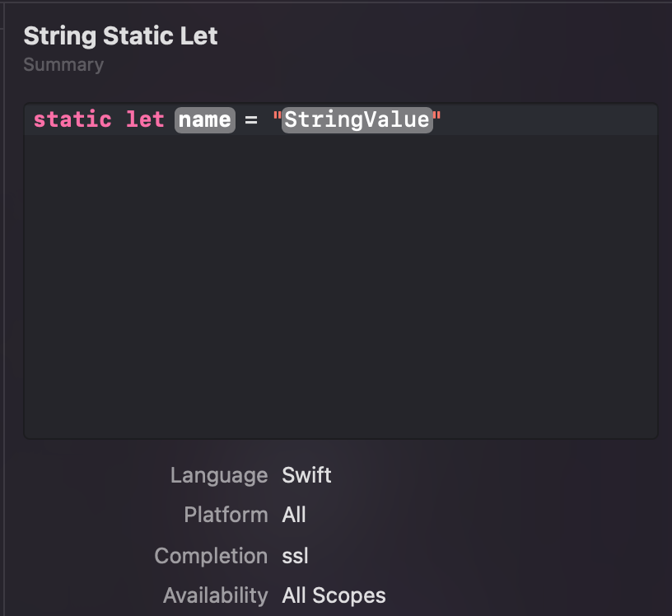Viewport: 672px width, 616px height.
Task: Click the Completion field containing ssl
Action: (x=295, y=556)
